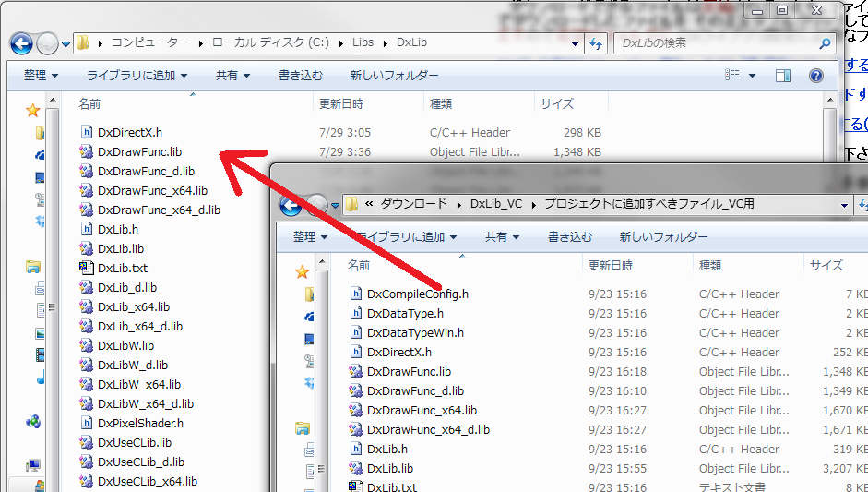Select DxDrawFunc_d.lib in DxLib window
This screenshot has width=868, height=492.
(x=146, y=171)
